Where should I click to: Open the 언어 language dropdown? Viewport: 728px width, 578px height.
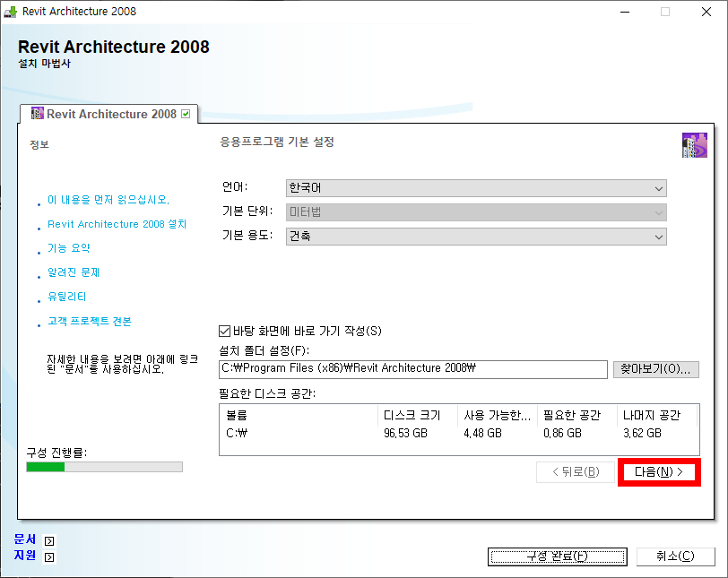(x=476, y=188)
